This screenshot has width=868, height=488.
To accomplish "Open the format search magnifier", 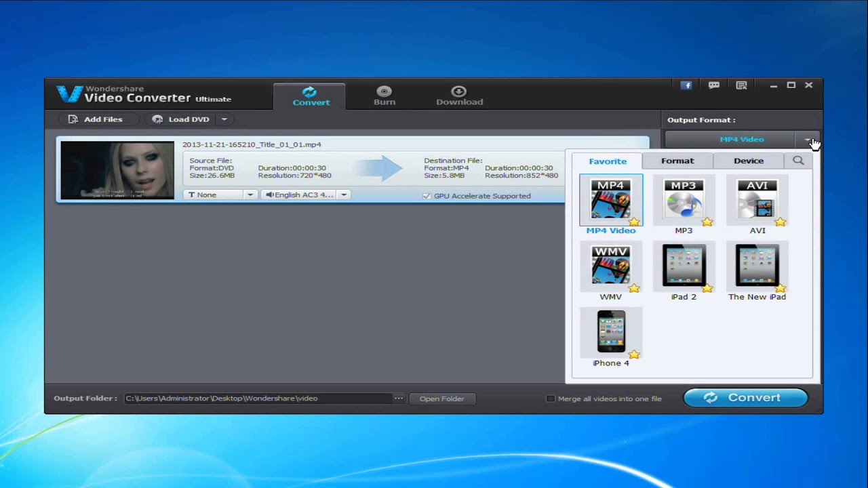I will (x=798, y=161).
